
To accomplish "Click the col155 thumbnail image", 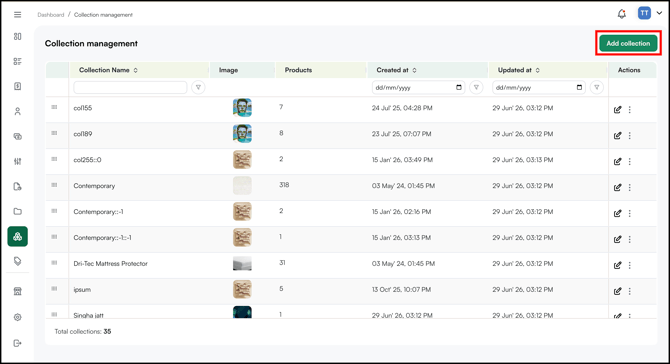I will click(242, 108).
